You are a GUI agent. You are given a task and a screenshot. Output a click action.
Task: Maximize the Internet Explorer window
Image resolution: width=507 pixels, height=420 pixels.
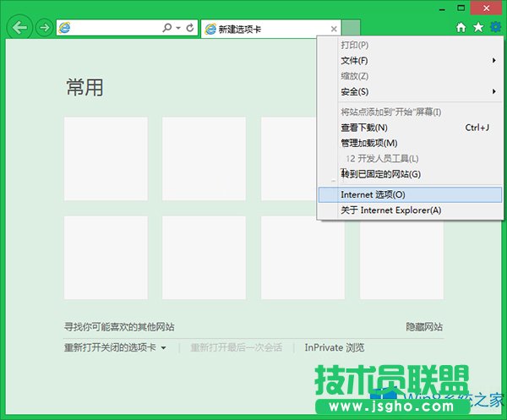coord(461,8)
